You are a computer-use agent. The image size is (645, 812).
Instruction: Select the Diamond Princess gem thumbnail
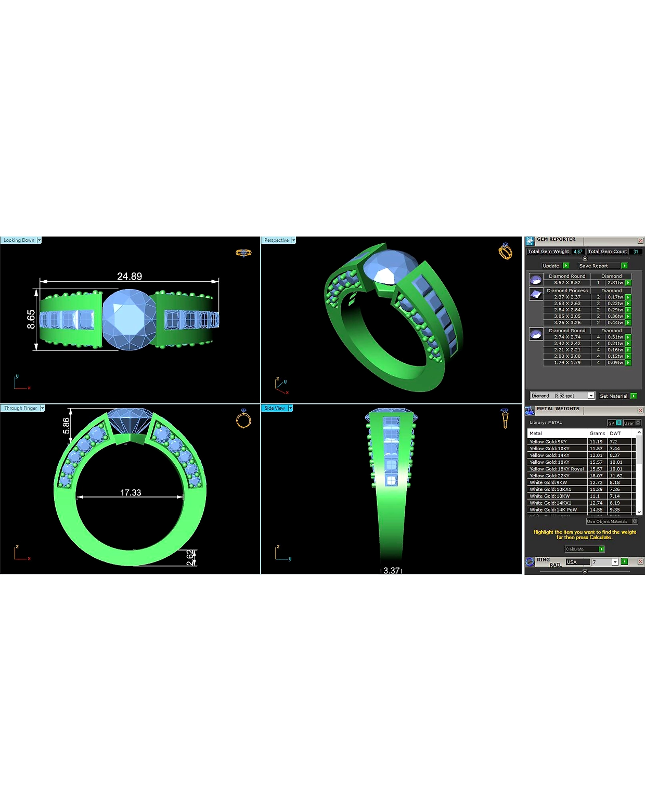click(x=536, y=294)
